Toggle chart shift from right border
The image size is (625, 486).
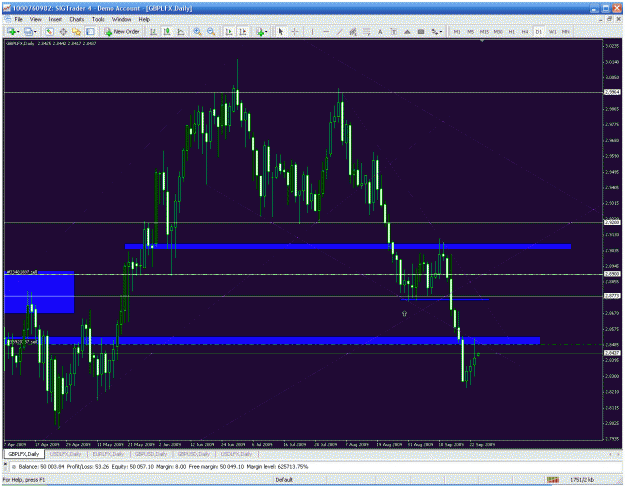point(242,32)
